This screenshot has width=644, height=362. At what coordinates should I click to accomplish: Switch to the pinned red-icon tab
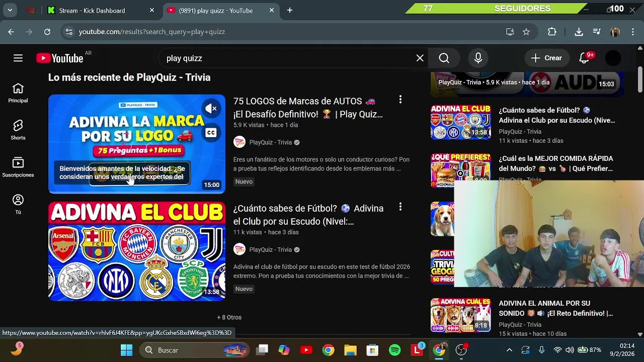31,10
